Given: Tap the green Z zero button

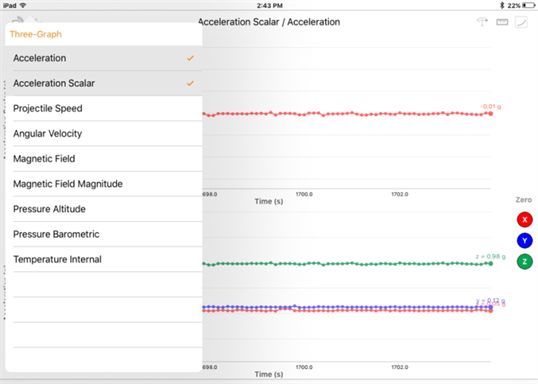Looking at the screenshot, I should pyautogui.click(x=524, y=261).
